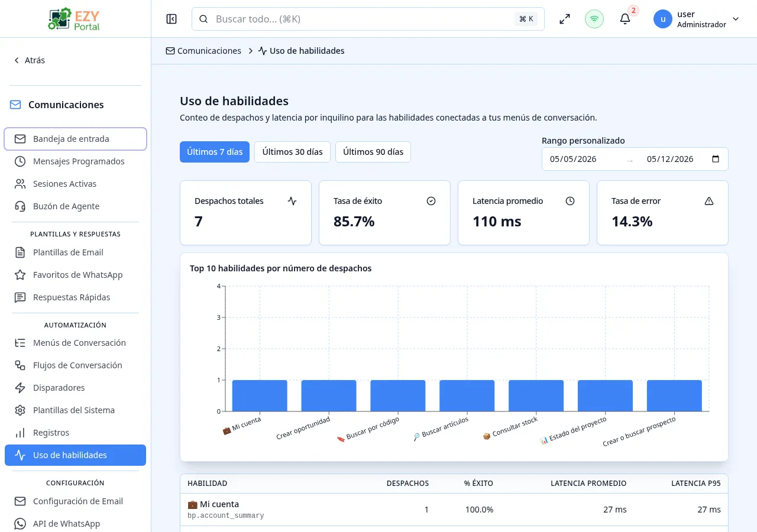Click the Flujos de Conversación icon
Viewport: 757px width, 532px height.
(20, 365)
